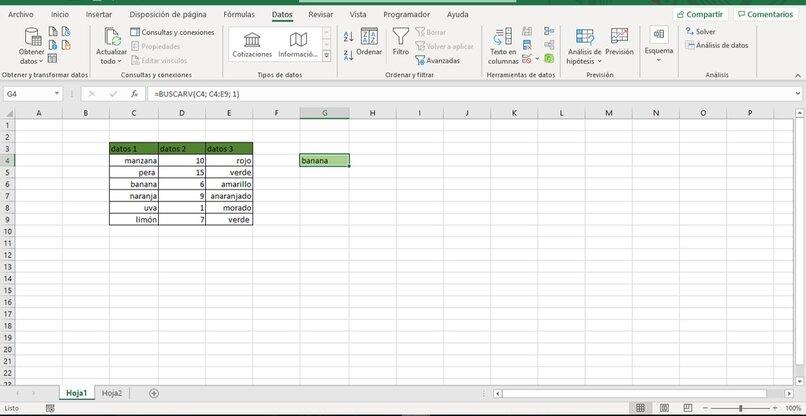This screenshot has width=806, height=416.
Task: Switch to the Hoja2 sheet tab
Action: tap(112, 393)
